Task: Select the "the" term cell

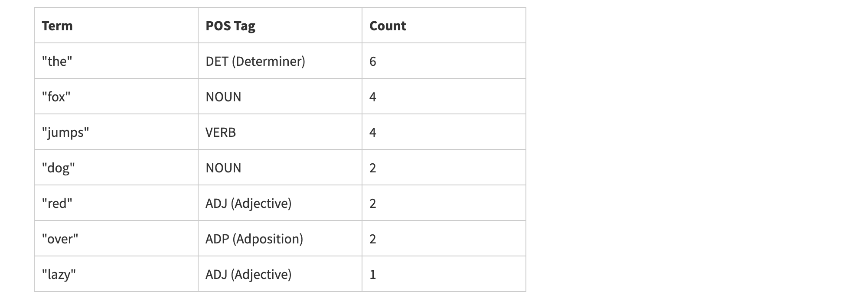Action: (57, 62)
